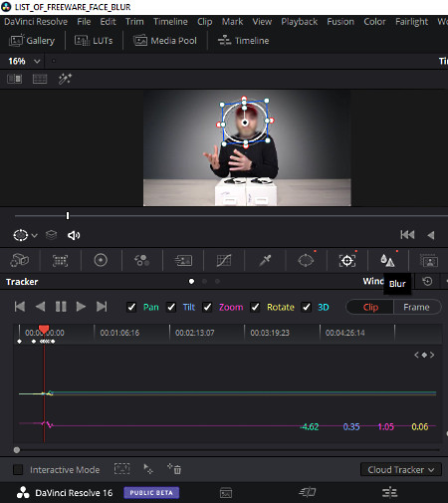Open the Tracker palette icon
The image size is (448, 503).
coord(347,260)
